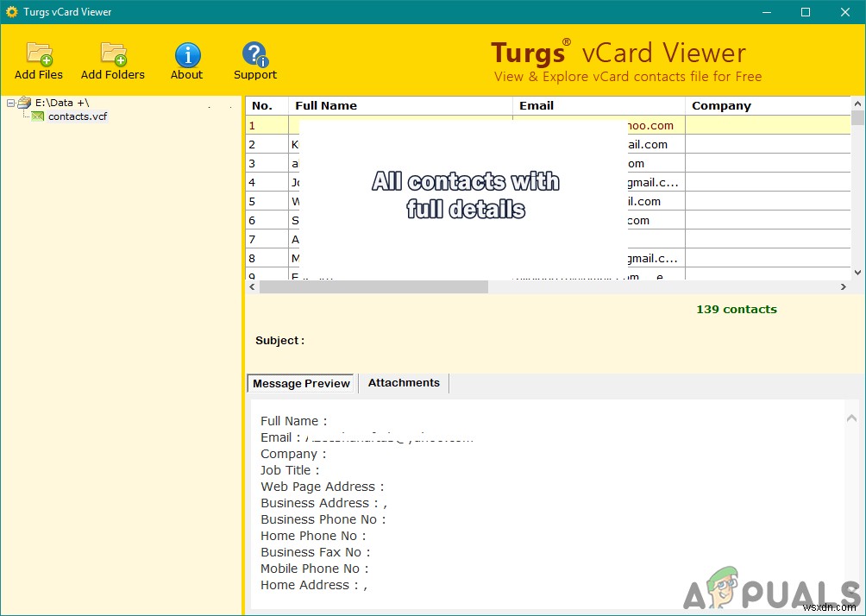
Task: Click the Business Fax No line
Action: 316,552
